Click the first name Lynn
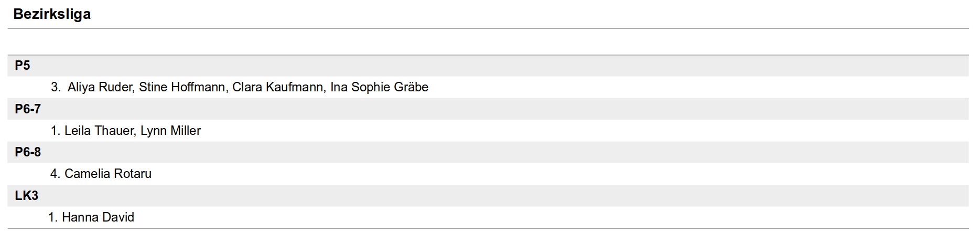The width and height of the screenshot is (980, 242). point(154,131)
